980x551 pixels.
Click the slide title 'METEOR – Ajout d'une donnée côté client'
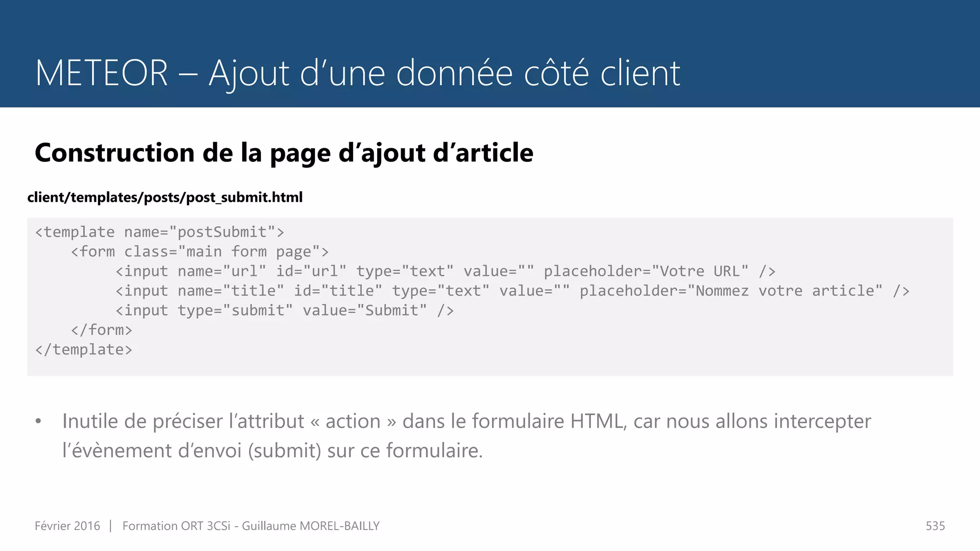coord(357,73)
